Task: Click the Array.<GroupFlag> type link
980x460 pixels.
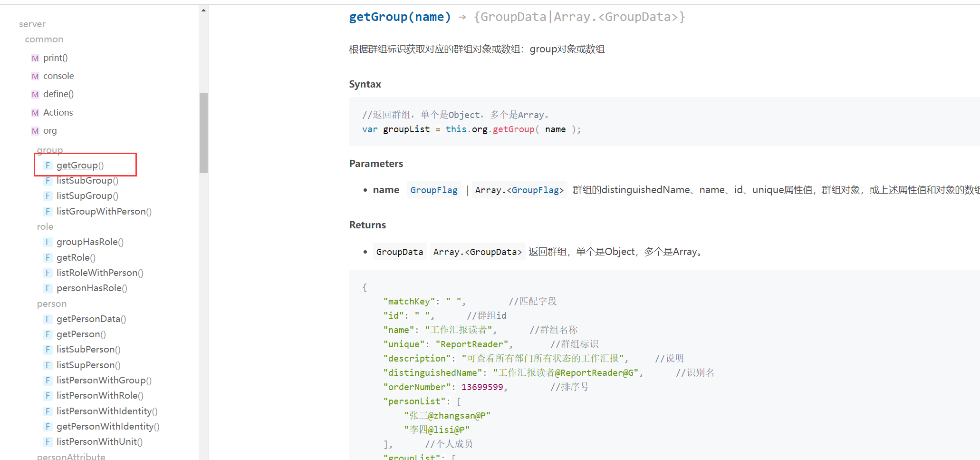Action: 519,190
